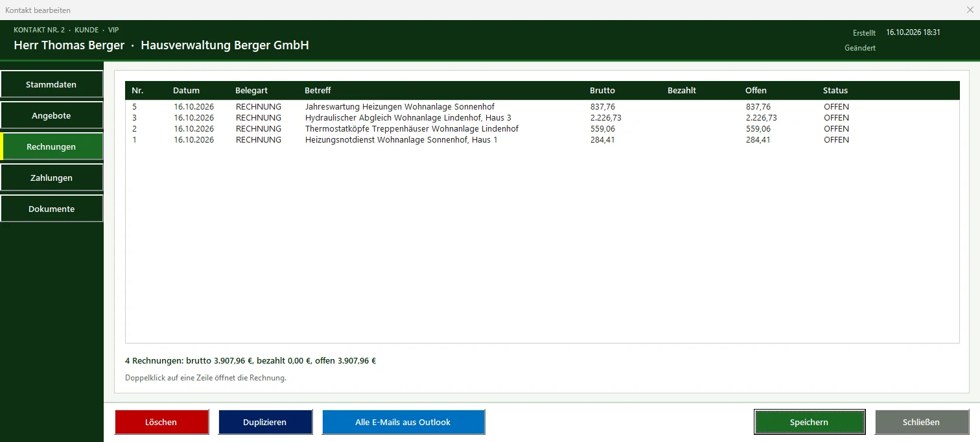Click the Erstellt timestamp 16.10.2026 18:31
980x442 pixels.
913,32
